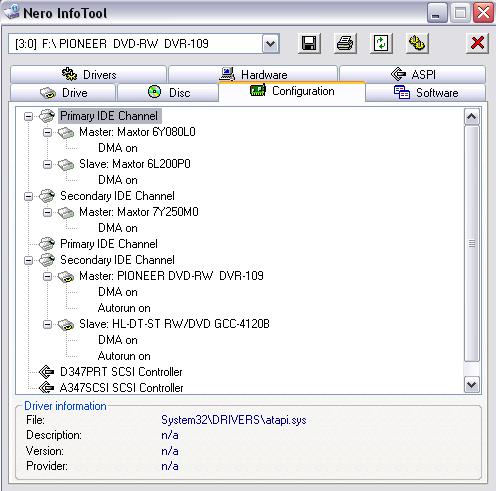This screenshot has width=496, height=491.
Task: Click the drive icon beside Maxtor 6Y080L0
Action: click(x=66, y=133)
